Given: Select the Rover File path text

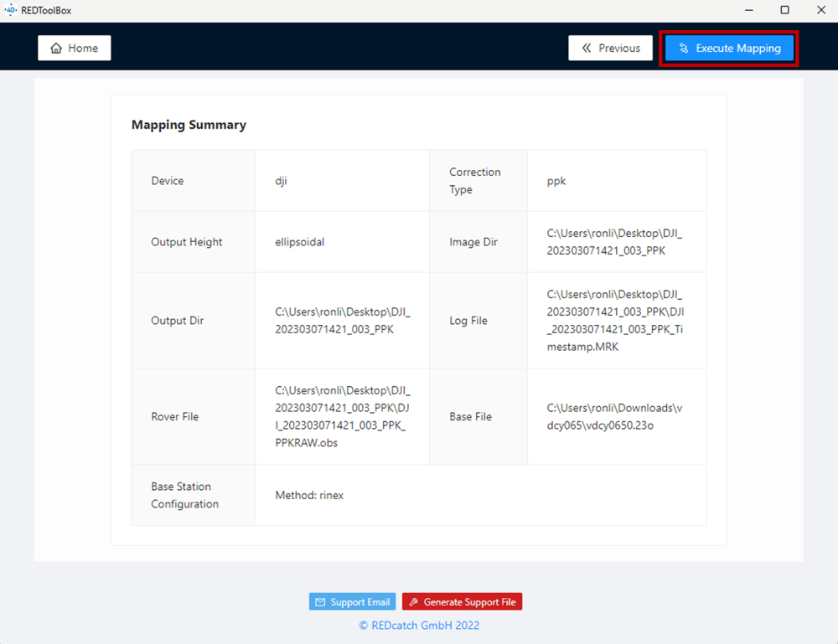Looking at the screenshot, I should coord(342,416).
